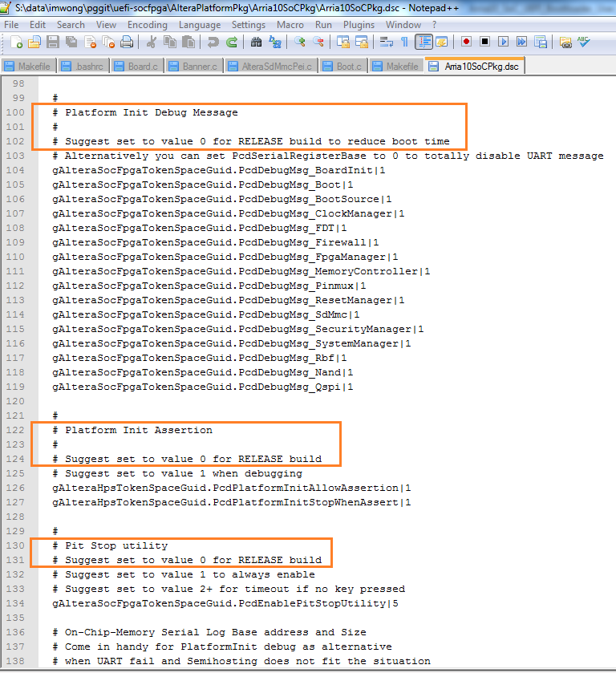Click the Cut scissors icon
Image resolution: width=616 pixels, height=673 pixels.
[x=151, y=42]
